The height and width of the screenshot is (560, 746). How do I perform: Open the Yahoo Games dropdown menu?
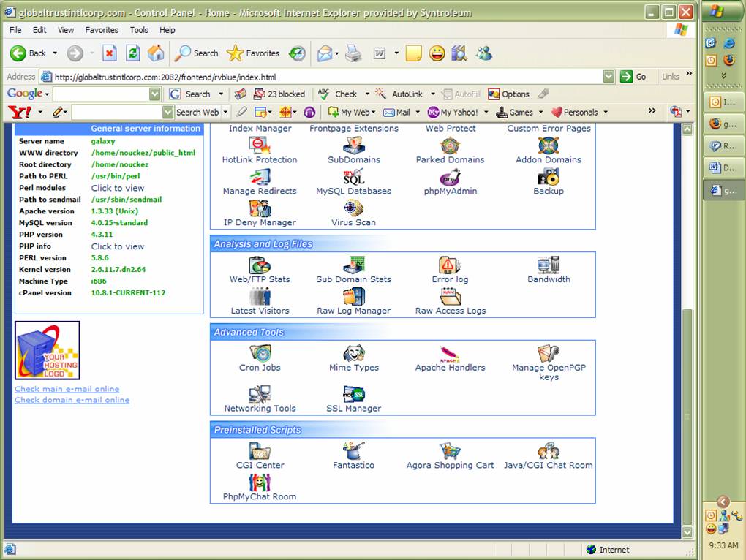tap(540, 113)
